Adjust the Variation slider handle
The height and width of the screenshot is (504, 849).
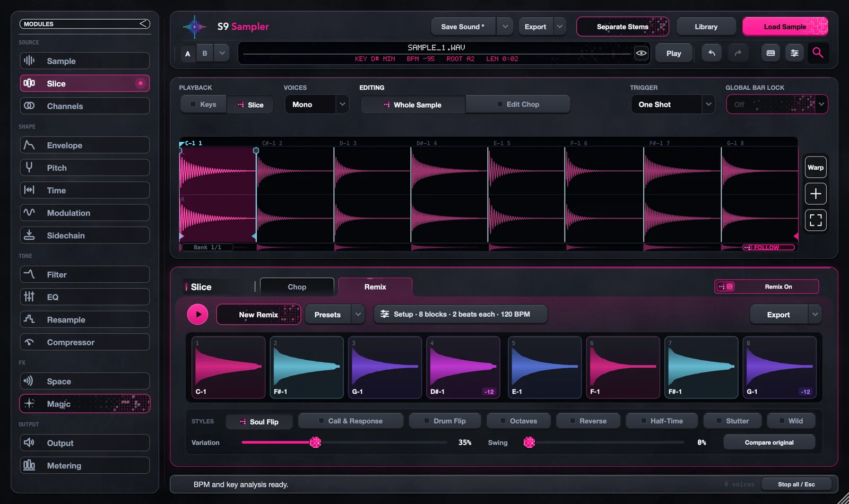click(315, 442)
